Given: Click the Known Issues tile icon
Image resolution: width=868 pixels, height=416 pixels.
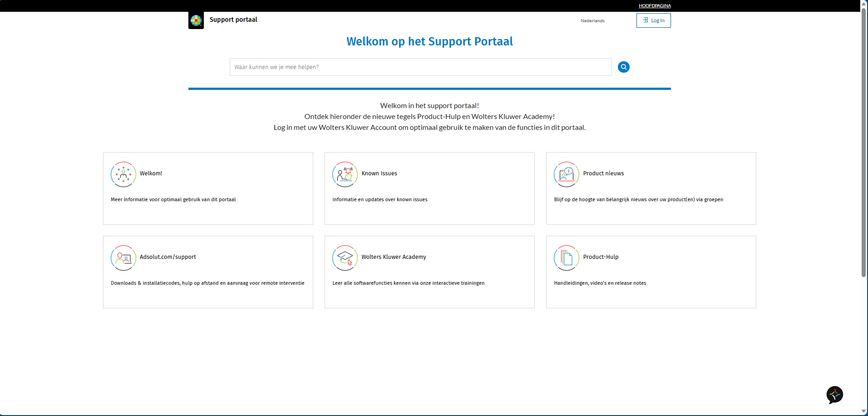Looking at the screenshot, I should point(345,174).
